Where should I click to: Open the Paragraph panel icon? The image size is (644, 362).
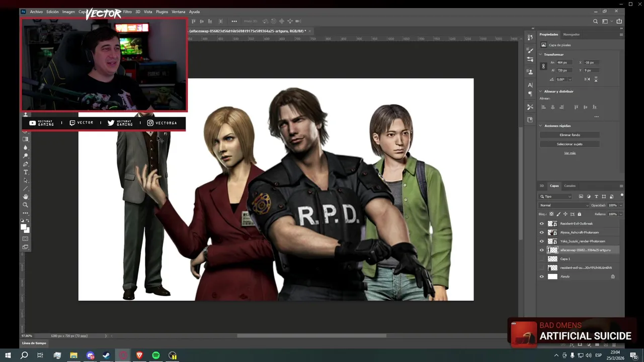coord(530,94)
